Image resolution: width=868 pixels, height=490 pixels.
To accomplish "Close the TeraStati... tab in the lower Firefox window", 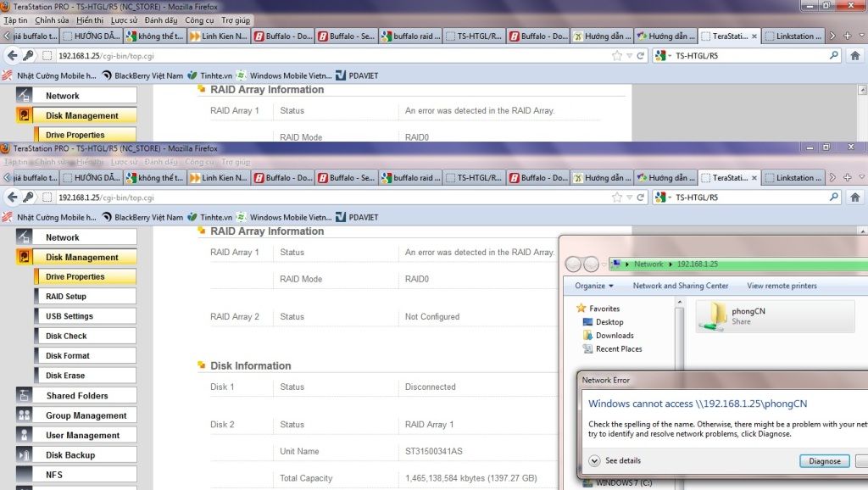I will coord(754,178).
